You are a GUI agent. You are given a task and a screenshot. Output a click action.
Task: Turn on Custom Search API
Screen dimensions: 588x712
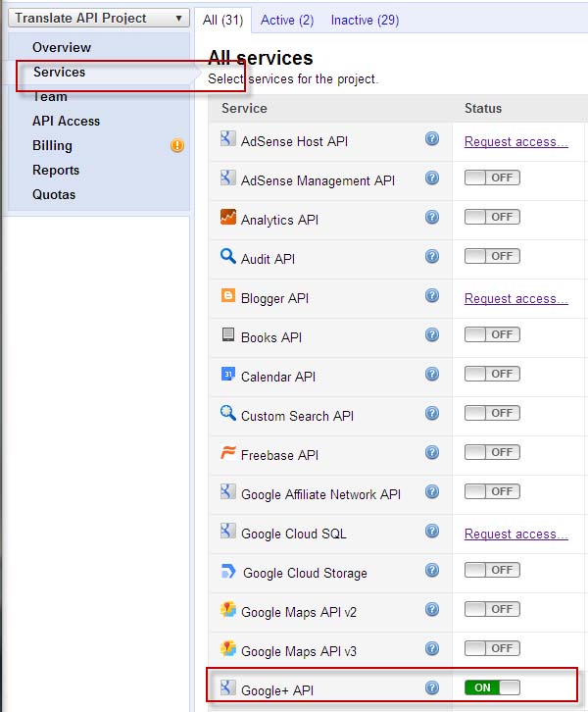point(492,413)
